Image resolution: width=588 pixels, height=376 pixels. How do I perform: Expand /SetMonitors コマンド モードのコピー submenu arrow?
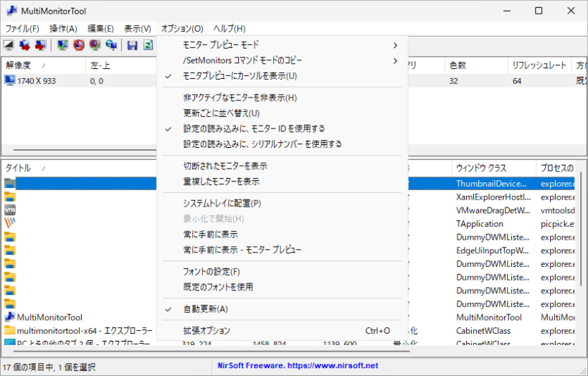pos(395,60)
